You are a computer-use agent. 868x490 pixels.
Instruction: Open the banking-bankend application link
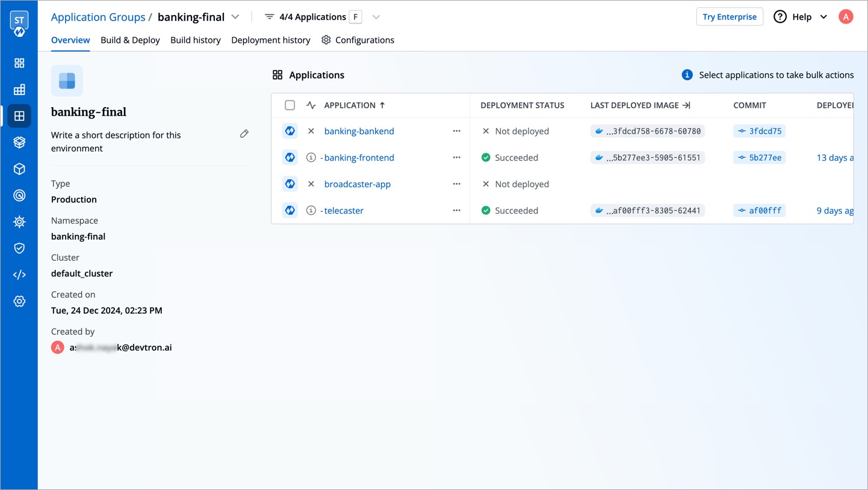[359, 131]
